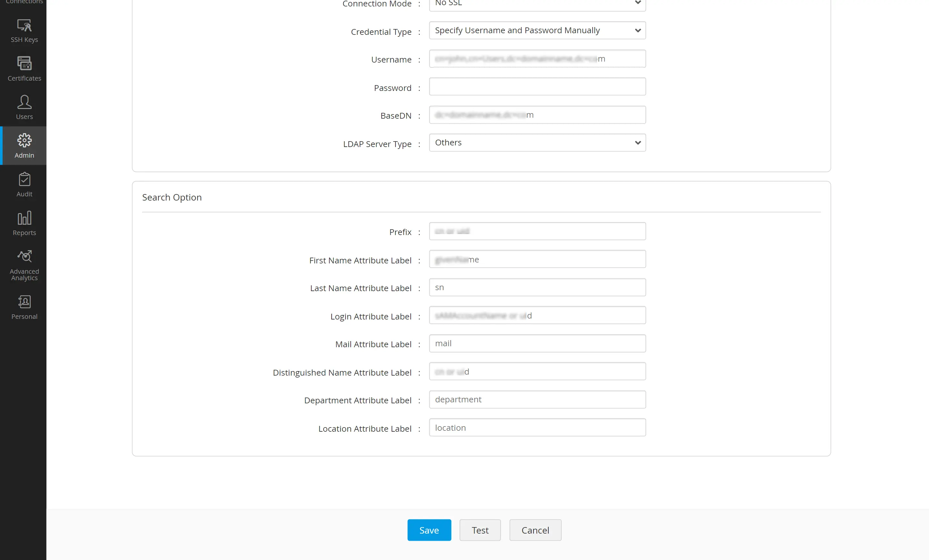
Task: Open the LDAP Server Type dropdown
Action: 537,142
